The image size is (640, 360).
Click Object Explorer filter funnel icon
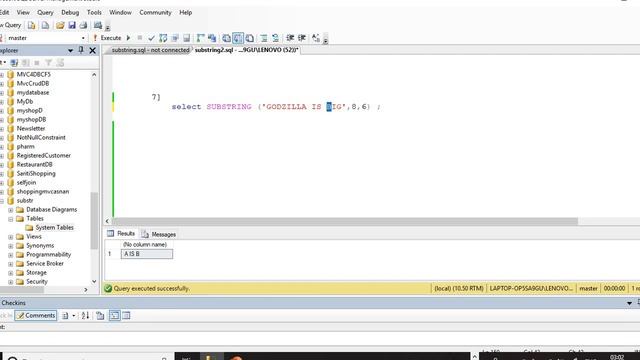coord(49,62)
